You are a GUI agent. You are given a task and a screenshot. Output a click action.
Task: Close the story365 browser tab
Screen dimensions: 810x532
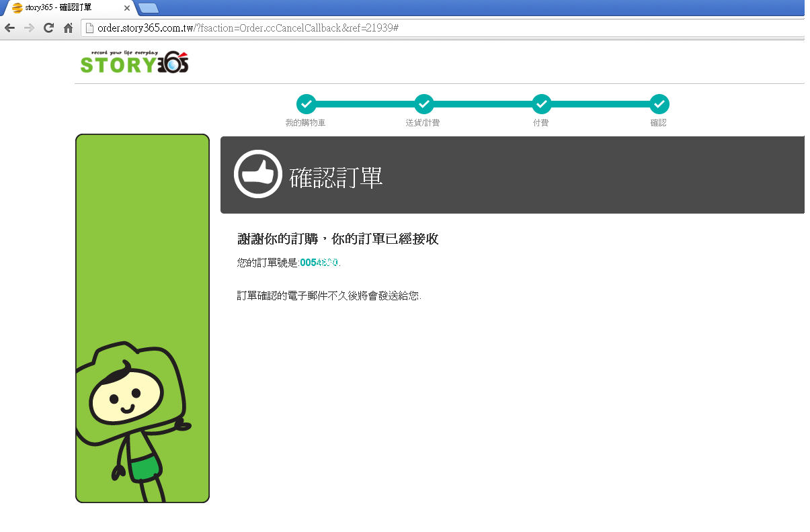click(x=127, y=8)
